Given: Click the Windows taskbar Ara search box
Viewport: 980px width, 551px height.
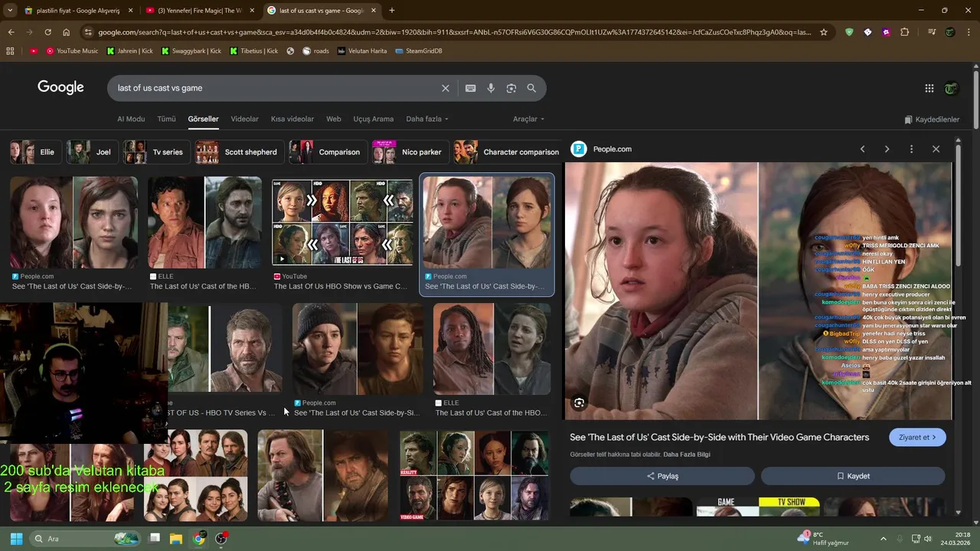Looking at the screenshot, I should [86, 539].
